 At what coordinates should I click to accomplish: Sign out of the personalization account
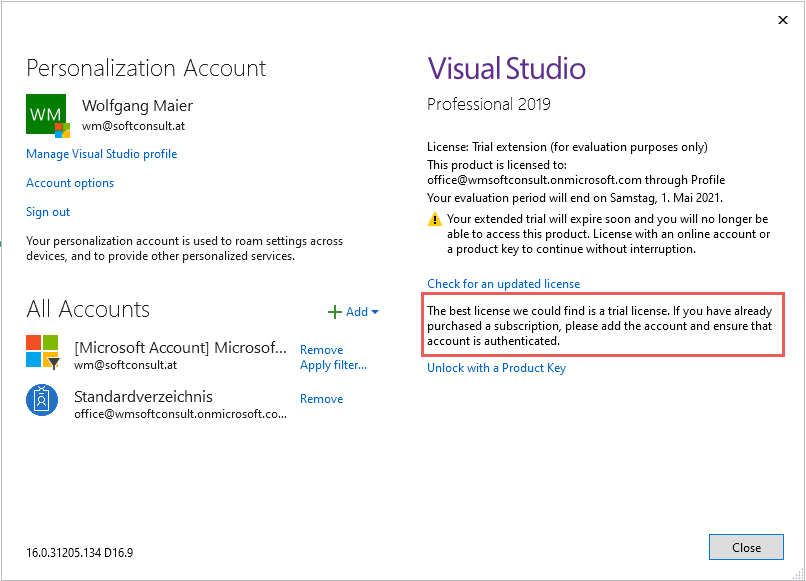tap(47, 211)
